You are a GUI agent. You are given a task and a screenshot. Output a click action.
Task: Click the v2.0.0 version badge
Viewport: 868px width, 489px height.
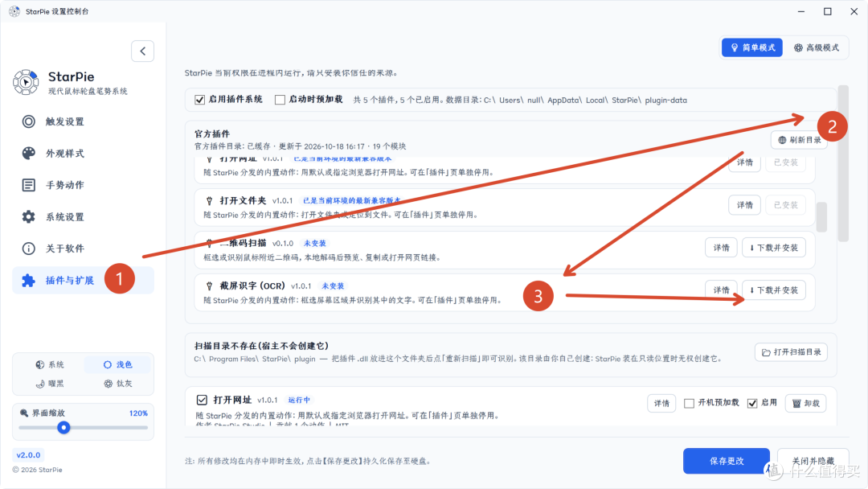[28, 455]
